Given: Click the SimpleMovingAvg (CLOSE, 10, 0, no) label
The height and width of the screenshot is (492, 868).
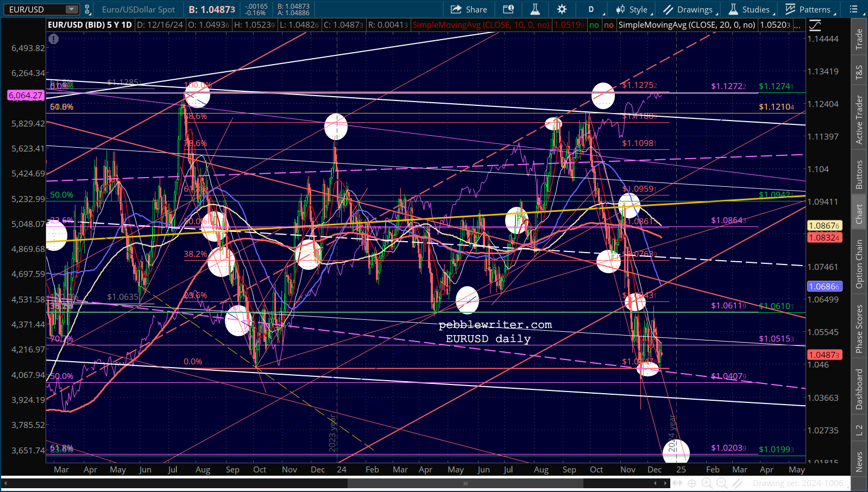Looking at the screenshot, I should (481, 25).
